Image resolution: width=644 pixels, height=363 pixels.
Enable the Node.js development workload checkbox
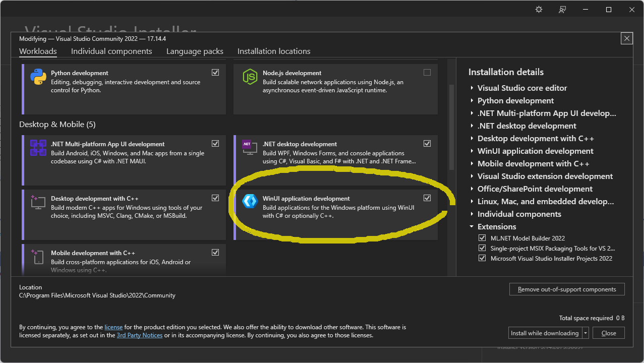(427, 73)
